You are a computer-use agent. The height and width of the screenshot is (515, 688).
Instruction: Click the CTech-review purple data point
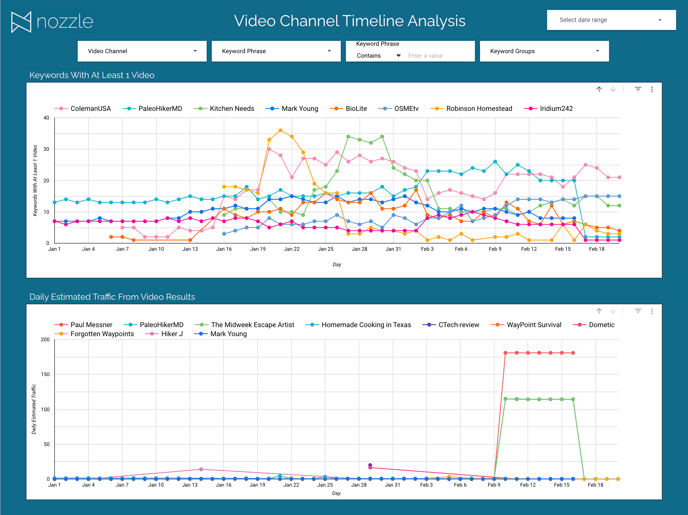click(x=370, y=465)
